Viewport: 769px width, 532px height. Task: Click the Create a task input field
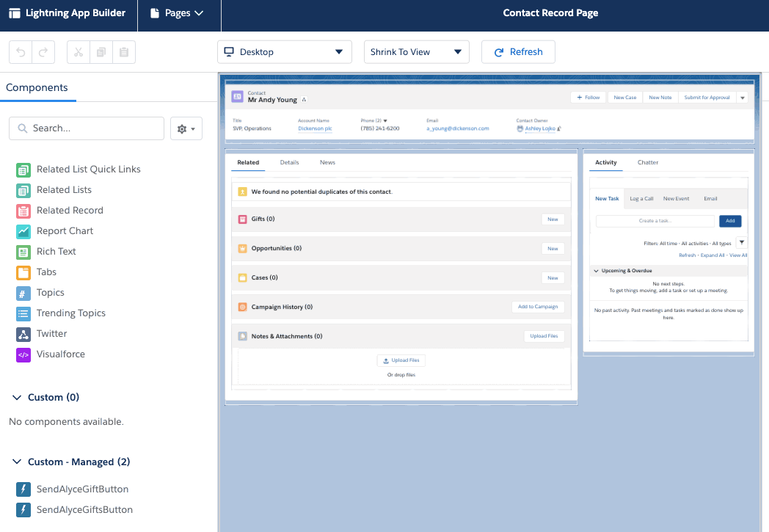coord(655,221)
